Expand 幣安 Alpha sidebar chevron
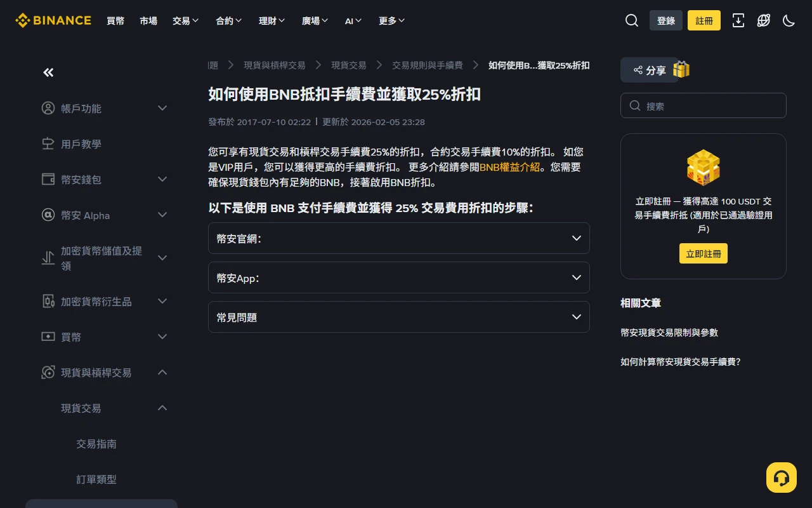Image resolution: width=812 pixels, height=508 pixels. (x=162, y=215)
